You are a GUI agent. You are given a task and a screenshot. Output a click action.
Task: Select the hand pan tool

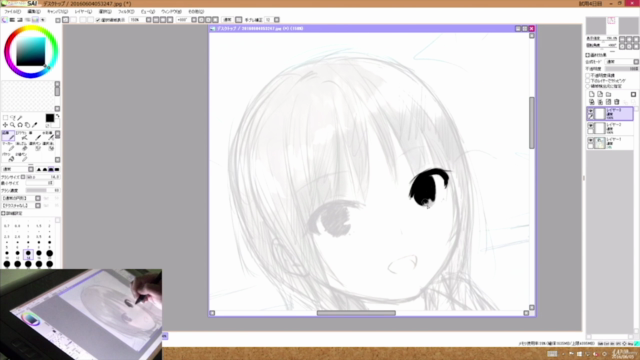(27, 125)
